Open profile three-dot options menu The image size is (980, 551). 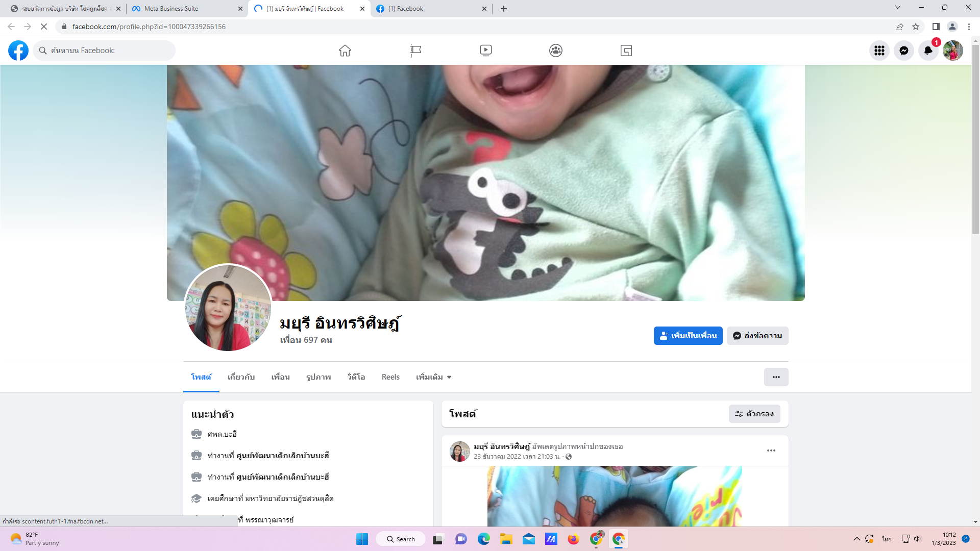(776, 377)
